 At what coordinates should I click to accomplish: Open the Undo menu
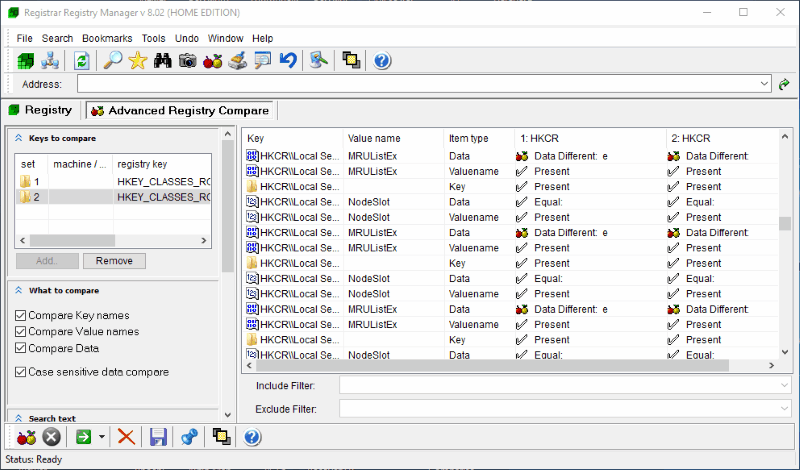187,38
